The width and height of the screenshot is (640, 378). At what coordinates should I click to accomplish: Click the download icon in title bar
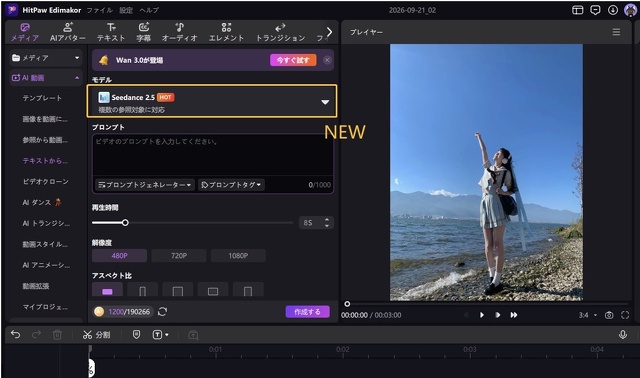[x=613, y=10]
